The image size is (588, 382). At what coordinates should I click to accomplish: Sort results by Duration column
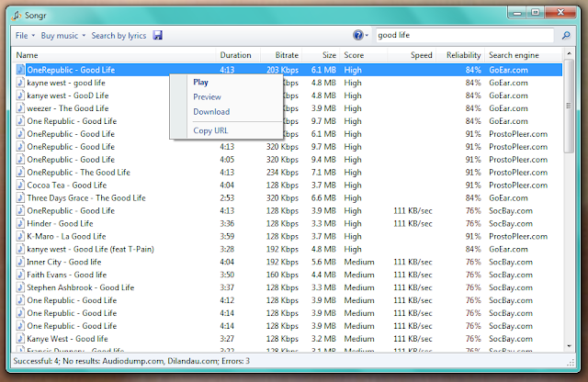(x=238, y=55)
